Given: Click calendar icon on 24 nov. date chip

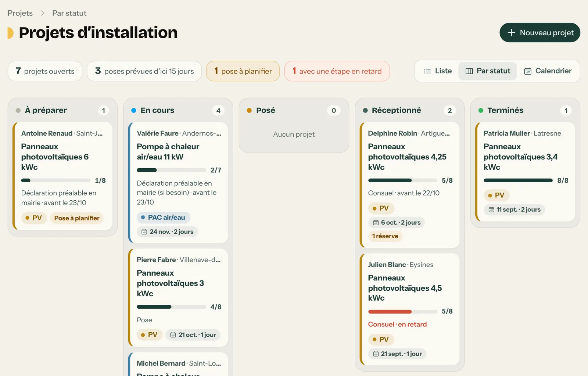Looking at the screenshot, I should [144, 232].
